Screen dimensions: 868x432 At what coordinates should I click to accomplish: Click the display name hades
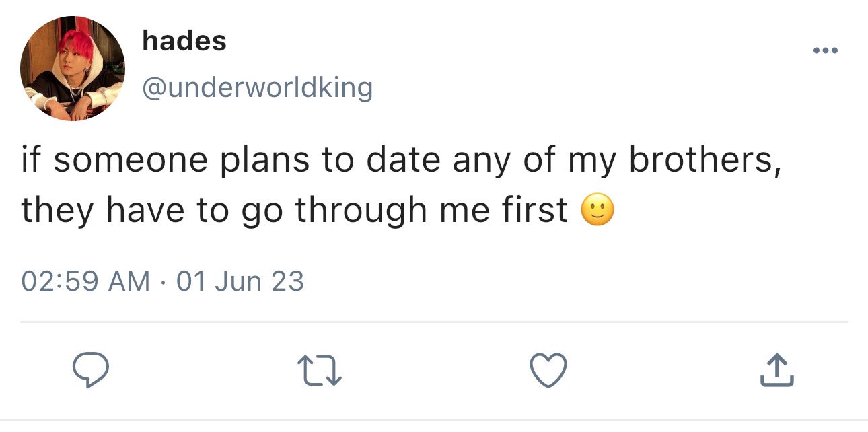[184, 42]
